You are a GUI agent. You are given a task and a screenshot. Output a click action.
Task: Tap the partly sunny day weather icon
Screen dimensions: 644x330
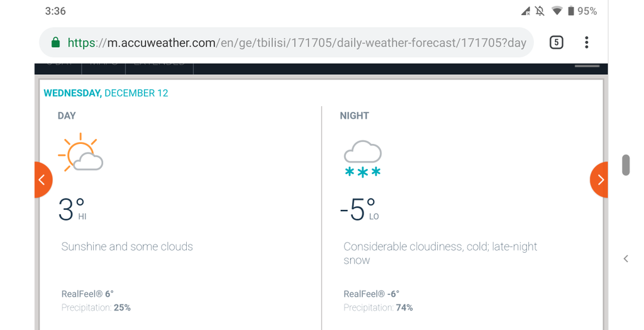click(x=80, y=152)
